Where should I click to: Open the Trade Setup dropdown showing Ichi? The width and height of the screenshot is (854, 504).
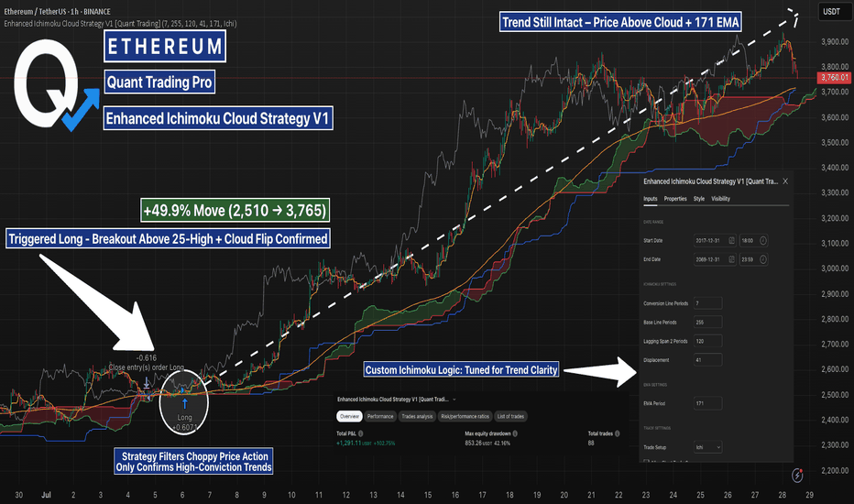(x=708, y=447)
